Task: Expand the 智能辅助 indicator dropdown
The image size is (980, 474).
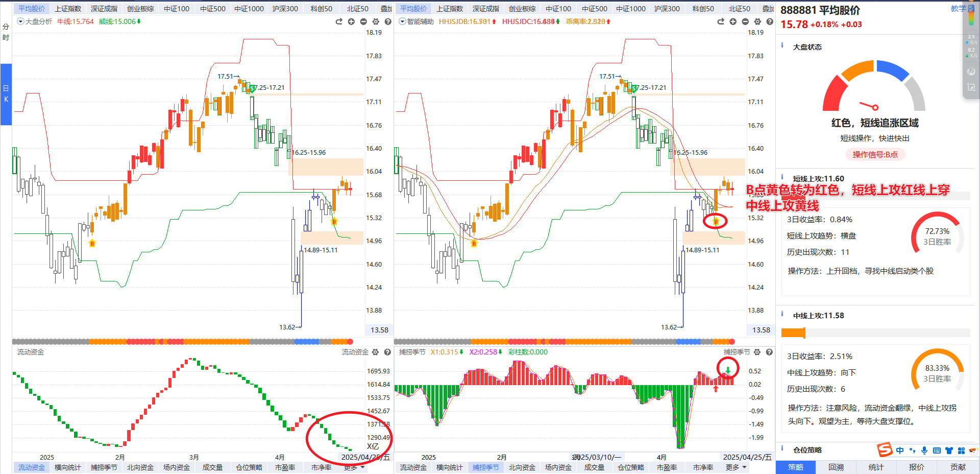Action: click(402, 21)
